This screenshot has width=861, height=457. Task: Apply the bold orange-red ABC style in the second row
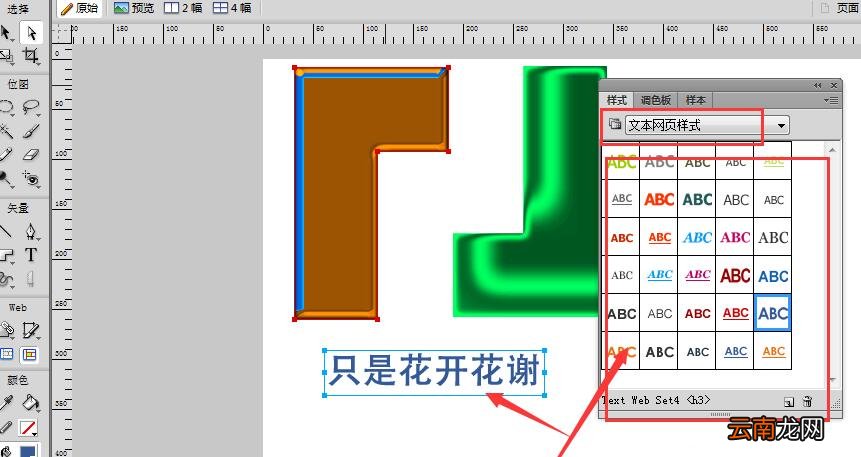pos(659,199)
